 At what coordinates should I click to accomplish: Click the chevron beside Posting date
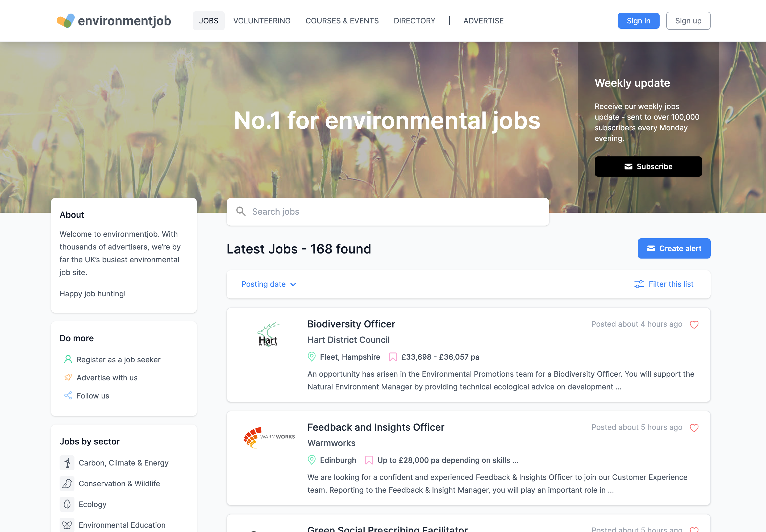point(293,284)
